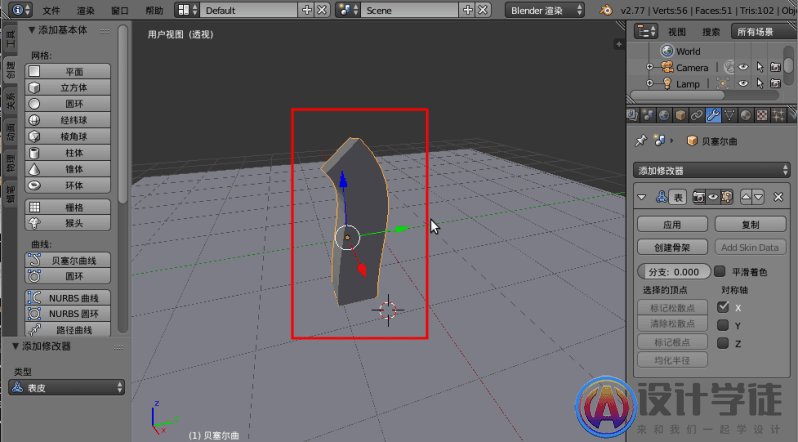This screenshot has height=442, width=798.
Task: Add a NURBS 圆环 circle
Action: (x=68, y=314)
